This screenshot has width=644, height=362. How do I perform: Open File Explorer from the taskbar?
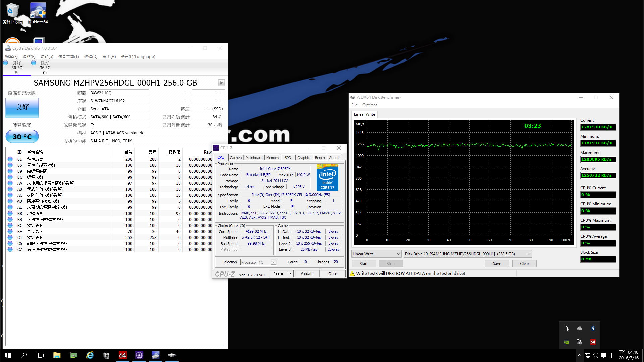(57, 355)
